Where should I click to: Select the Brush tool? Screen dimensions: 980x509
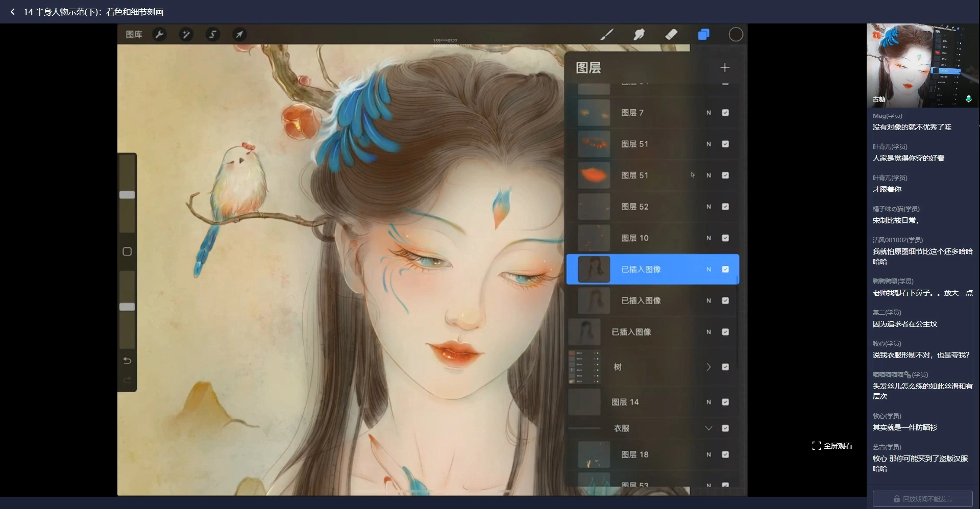click(x=607, y=35)
